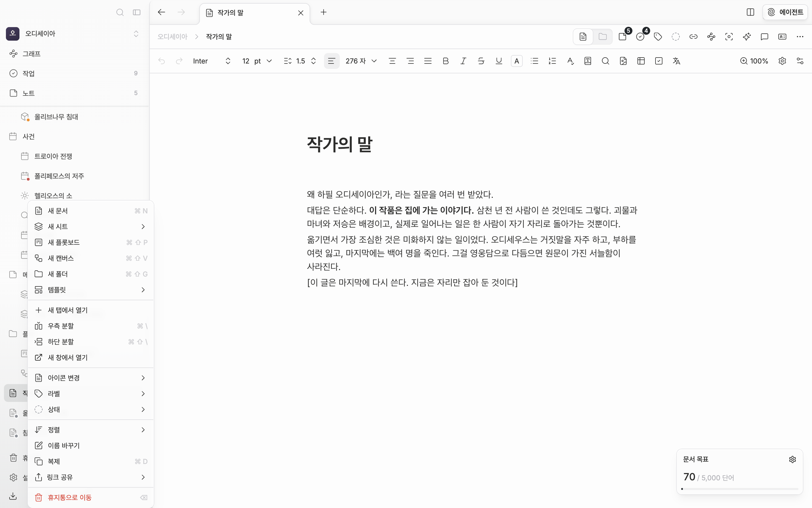This screenshot has height=508, width=812.
Task: Click the 100% zoom control
Action: pyautogui.click(x=754, y=61)
